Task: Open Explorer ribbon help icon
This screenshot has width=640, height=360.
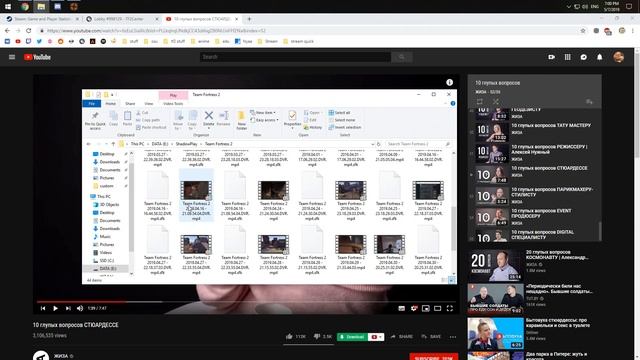Action: click(453, 104)
